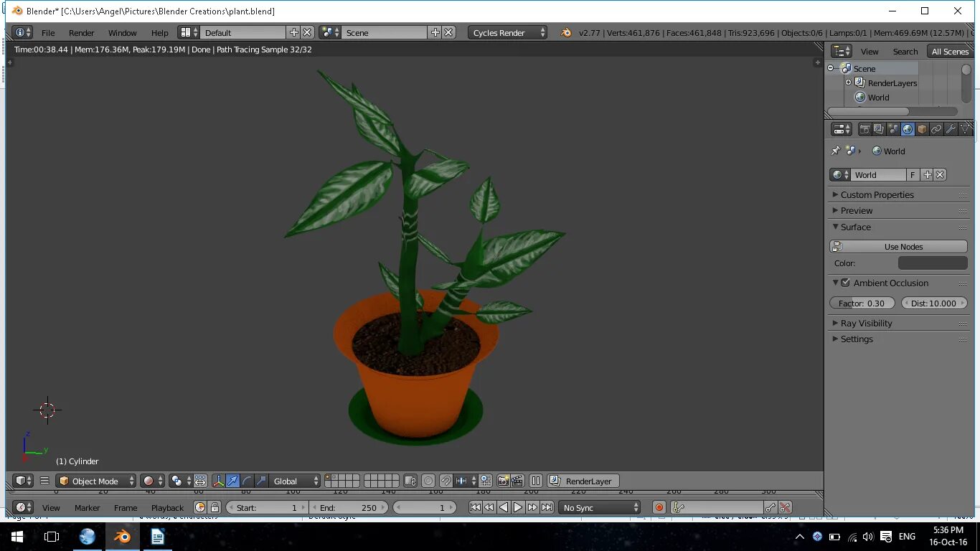Uncheck the Ambient Occlusion checkbox
Viewport: 980px width, 551px height.
pos(846,283)
